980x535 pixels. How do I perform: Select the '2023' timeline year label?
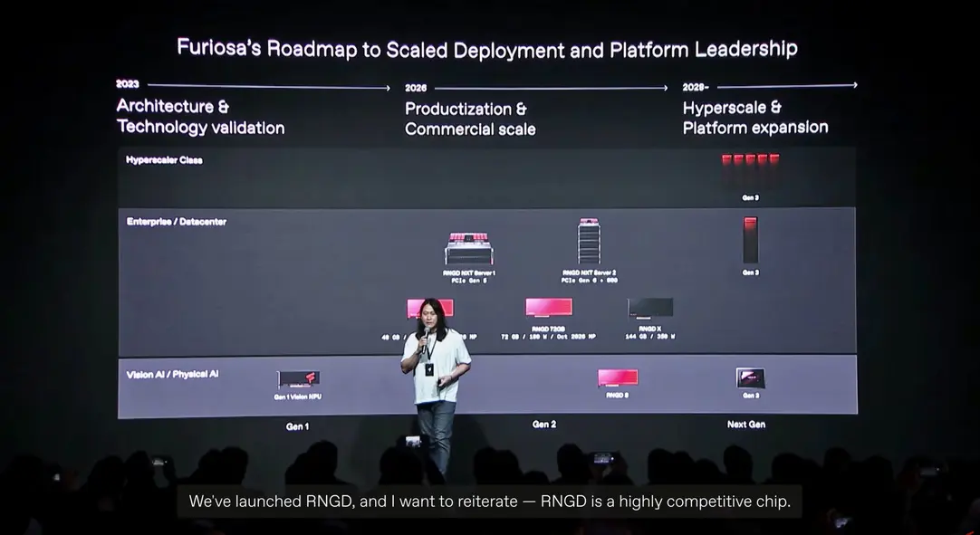[x=128, y=84]
